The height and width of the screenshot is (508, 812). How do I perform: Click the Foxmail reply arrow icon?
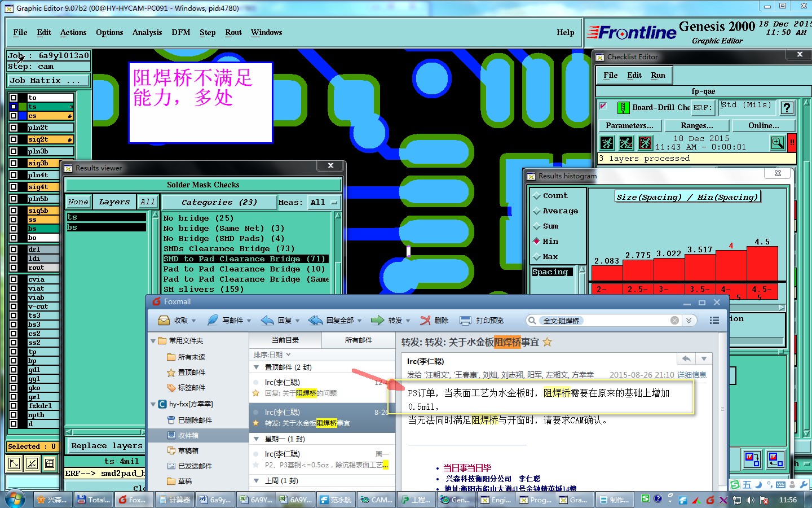[267, 321]
